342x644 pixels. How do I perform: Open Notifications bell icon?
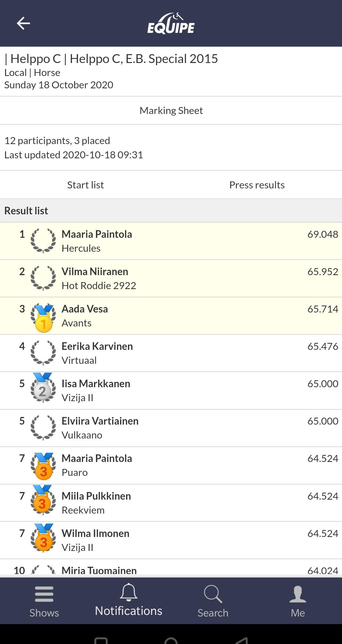click(129, 592)
